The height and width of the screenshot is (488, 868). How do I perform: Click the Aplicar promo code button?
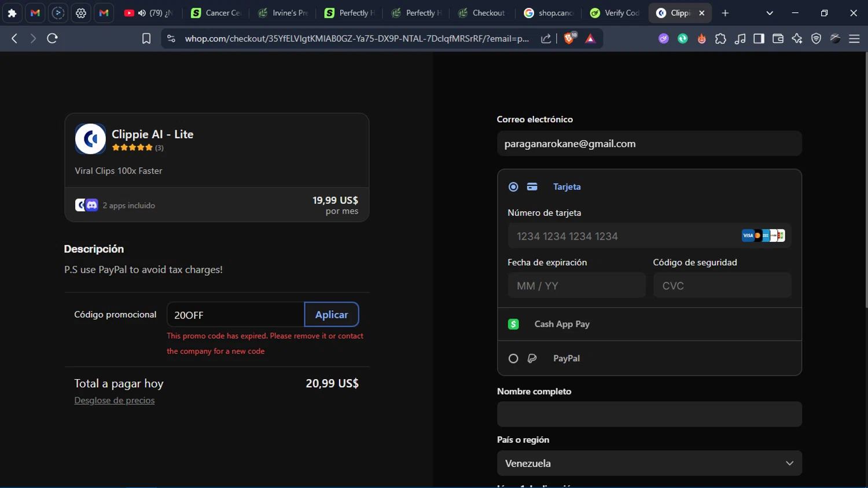332,314
